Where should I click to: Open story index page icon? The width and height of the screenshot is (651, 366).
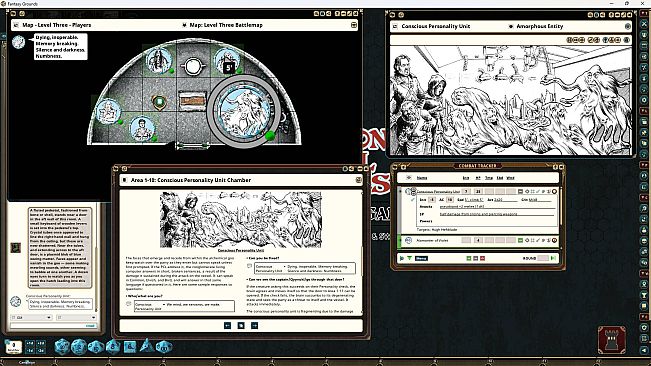(241, 325)
